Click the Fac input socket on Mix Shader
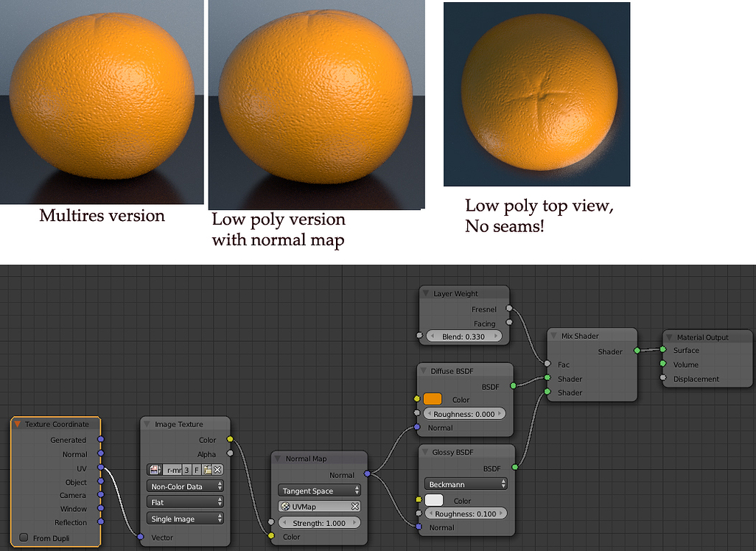756x551 pixels. click(x=547, y=364)
